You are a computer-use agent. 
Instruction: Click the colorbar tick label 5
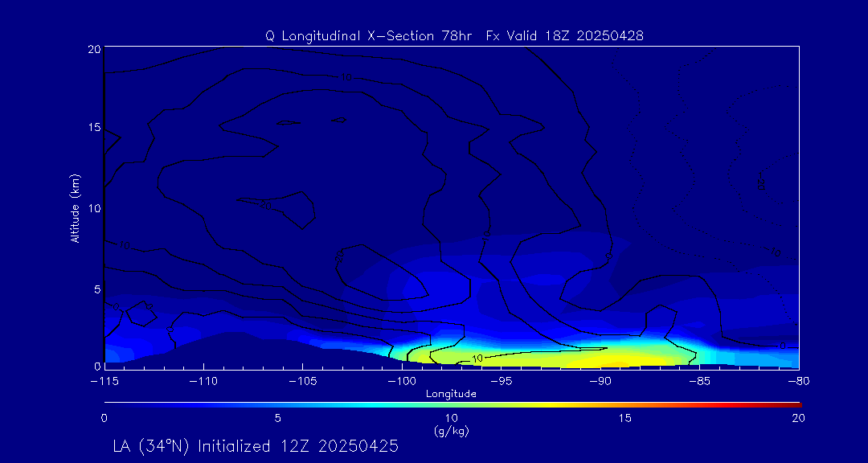278,419
